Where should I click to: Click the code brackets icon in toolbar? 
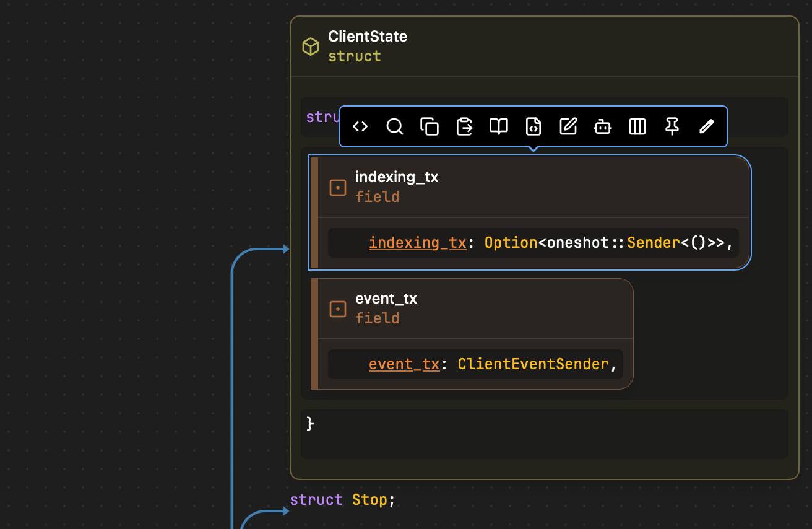tap(360, 126)
